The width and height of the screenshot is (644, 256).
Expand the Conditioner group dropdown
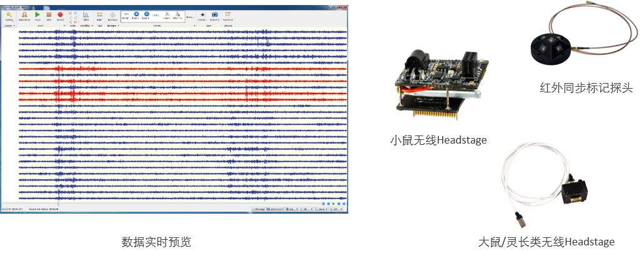(x=92, y=26)
